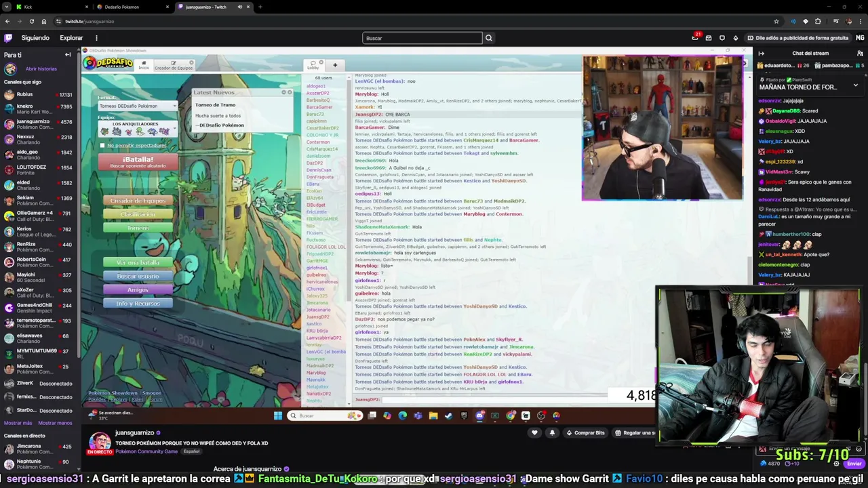Open the chat community users icon
868x488 pixels.
tap(860, 53)
